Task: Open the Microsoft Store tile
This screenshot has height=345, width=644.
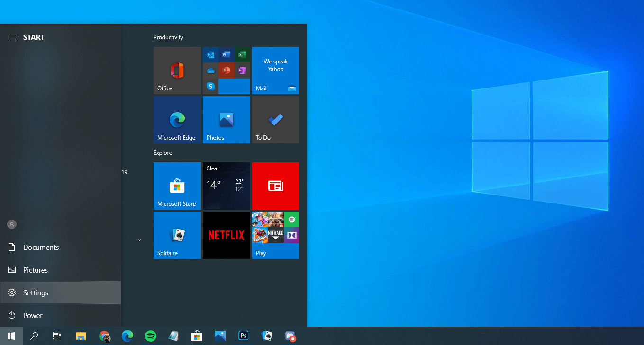Action: click(x=177, y=186)
